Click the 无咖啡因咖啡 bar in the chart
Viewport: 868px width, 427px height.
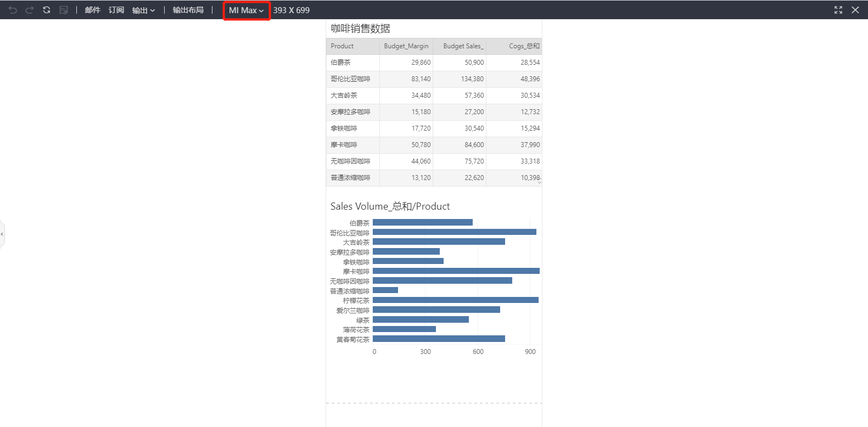[443, 280]
